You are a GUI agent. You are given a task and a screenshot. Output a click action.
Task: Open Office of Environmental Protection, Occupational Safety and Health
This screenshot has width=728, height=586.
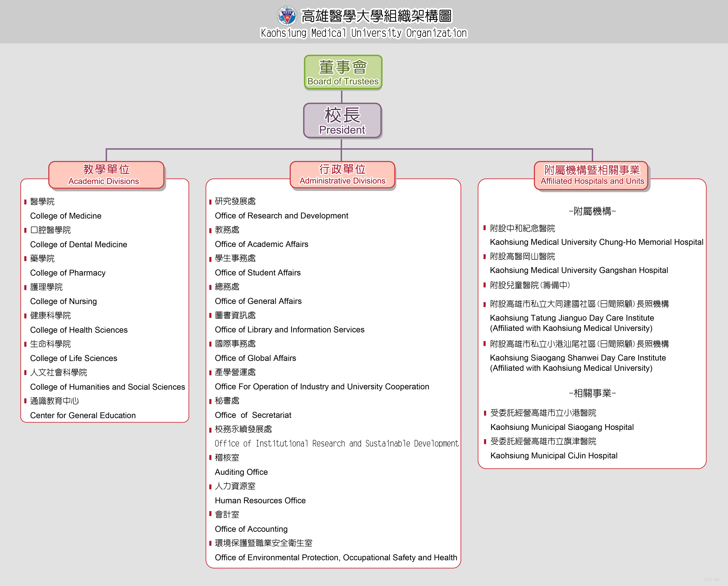point(336,557)
